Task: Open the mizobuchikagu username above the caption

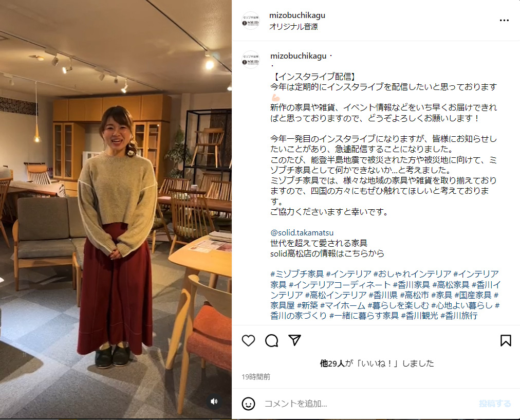Action: pos(299,56)
